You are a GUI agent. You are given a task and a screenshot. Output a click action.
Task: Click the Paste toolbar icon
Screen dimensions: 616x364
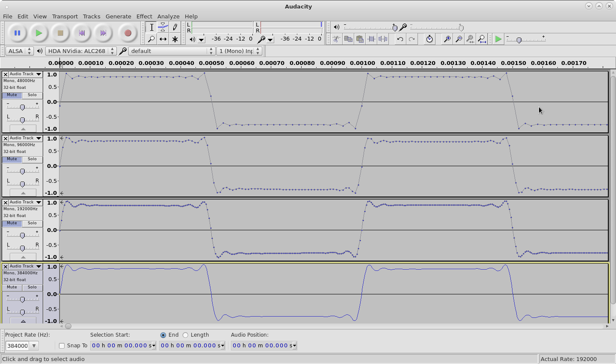(360, 39)
